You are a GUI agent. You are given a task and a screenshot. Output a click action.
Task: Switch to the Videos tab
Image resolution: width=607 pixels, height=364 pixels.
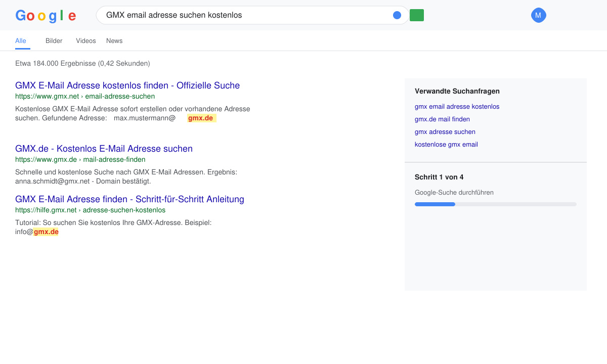coord(86,41)
